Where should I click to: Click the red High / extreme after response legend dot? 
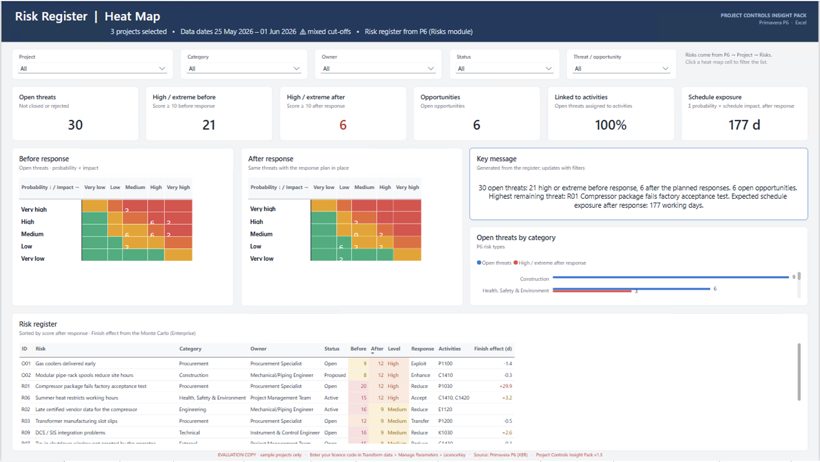(516, 263)
